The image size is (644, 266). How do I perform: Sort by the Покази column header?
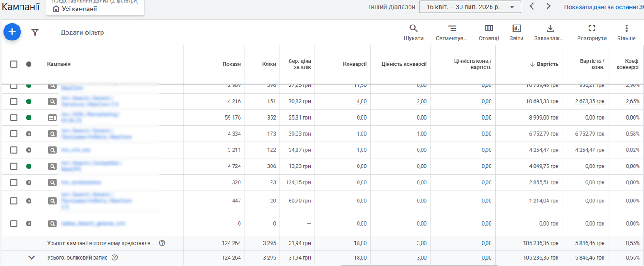[232, 64]
